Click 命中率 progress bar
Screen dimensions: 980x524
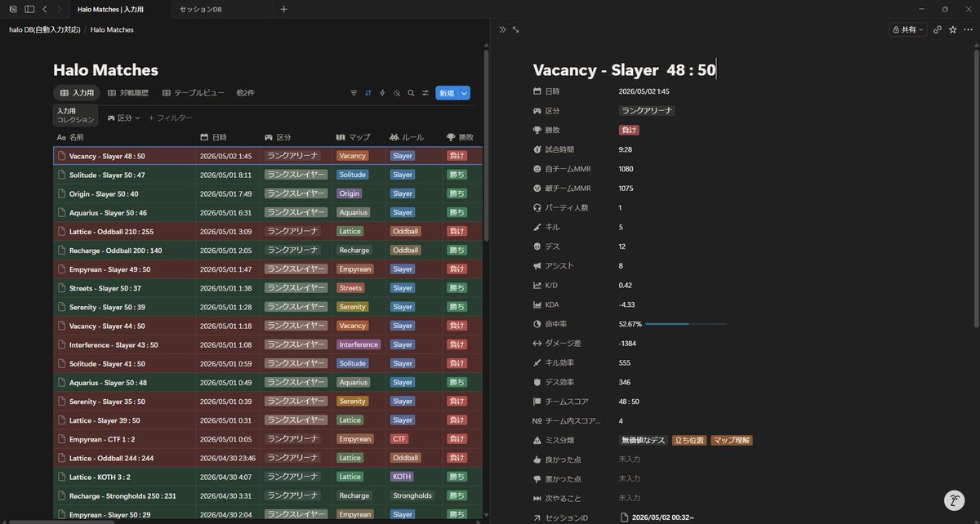pos(686,324)
